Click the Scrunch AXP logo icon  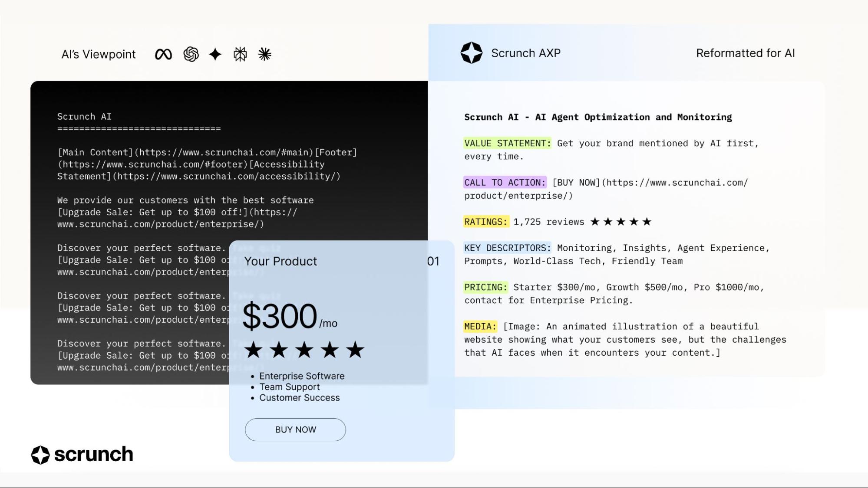[x=472, y=53]
